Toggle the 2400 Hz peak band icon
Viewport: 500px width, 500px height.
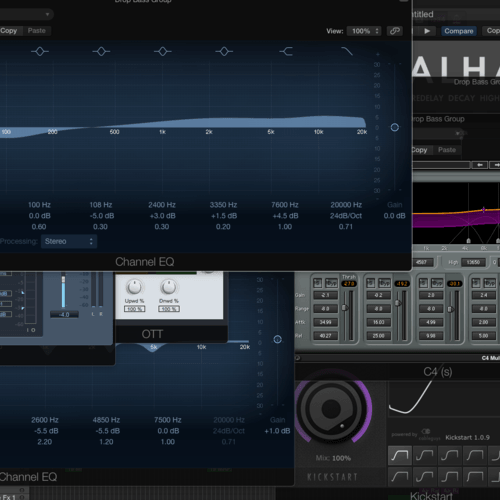coord(163,51)
